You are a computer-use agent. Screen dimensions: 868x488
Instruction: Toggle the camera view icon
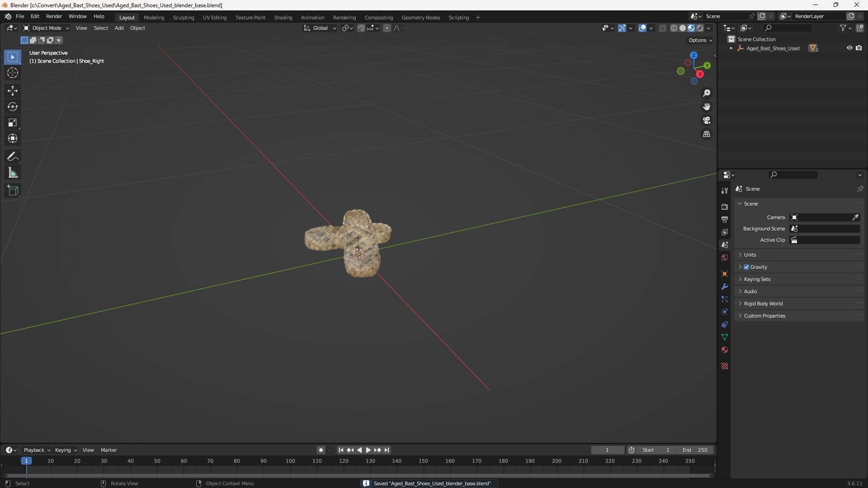pyautogui.click(x=707, y=120)
